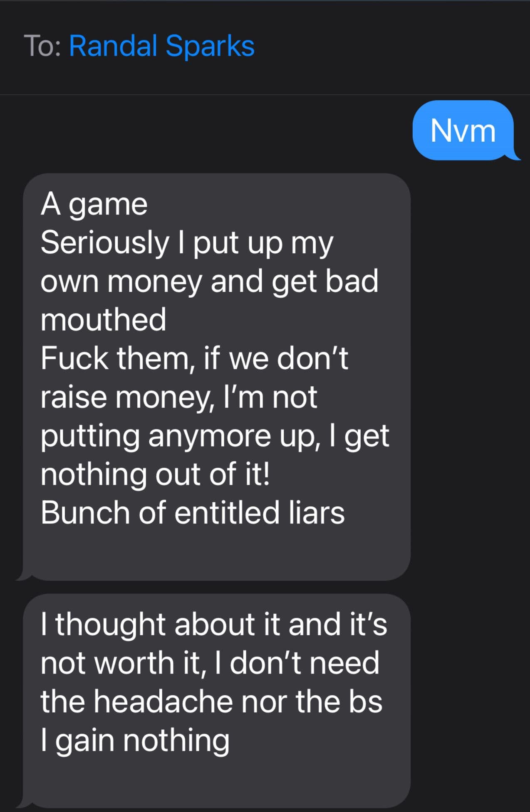Click the "raise money, I'm not" line

pos(179,397)
